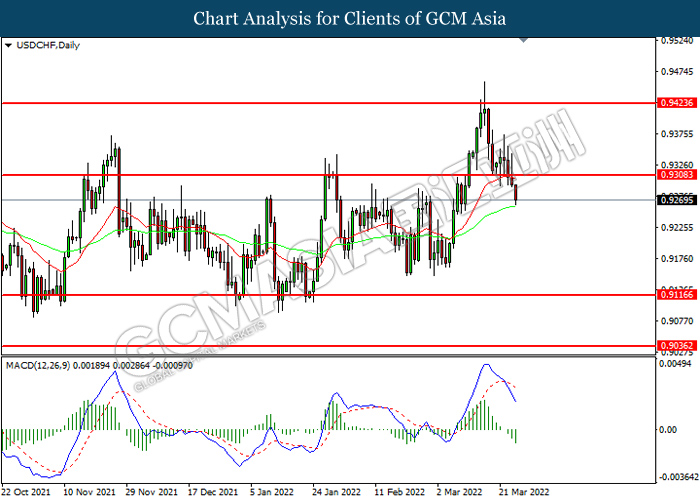
Task: Click the 0.95240 price scale value
Action: point(677,41)
